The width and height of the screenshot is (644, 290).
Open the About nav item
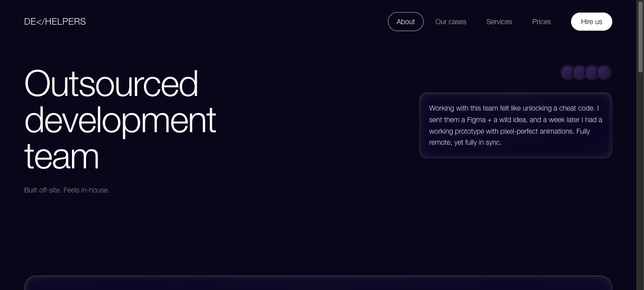pos(406,22)
